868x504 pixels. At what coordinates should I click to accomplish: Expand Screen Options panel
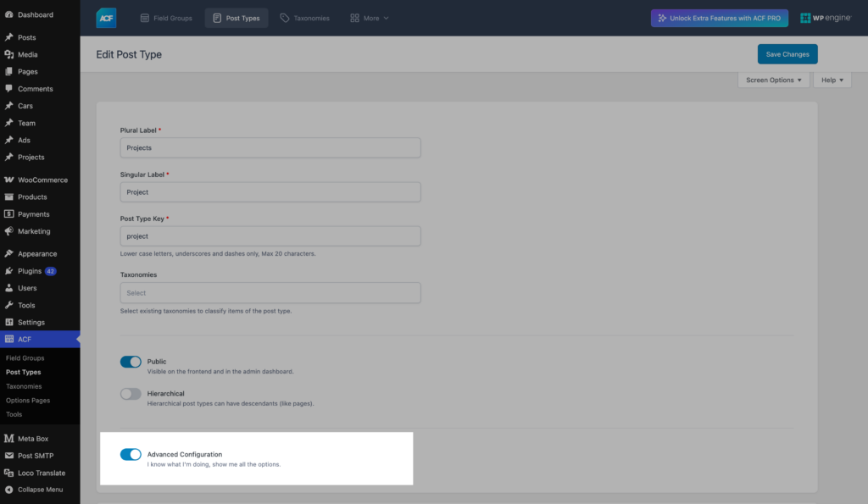(773, 80)
